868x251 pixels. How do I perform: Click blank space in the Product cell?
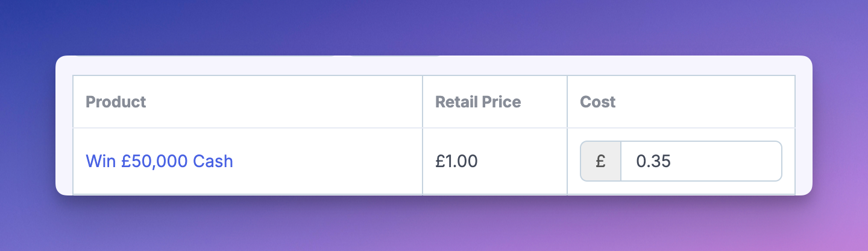(325, 161)
